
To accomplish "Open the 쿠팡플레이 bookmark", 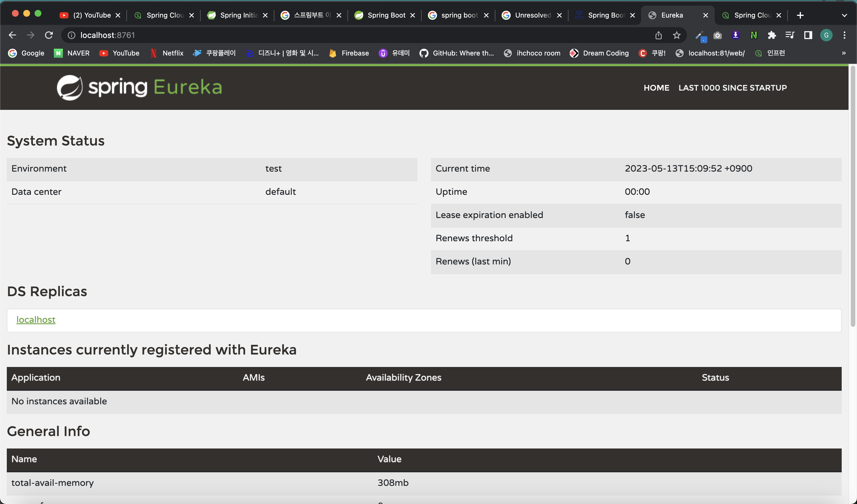I will pos(214,53).
